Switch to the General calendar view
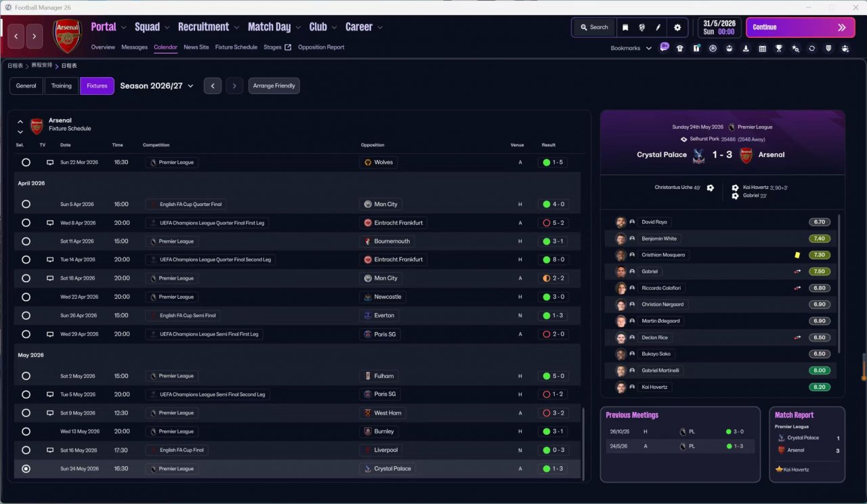Screen dimensions: 867x504 26,86
